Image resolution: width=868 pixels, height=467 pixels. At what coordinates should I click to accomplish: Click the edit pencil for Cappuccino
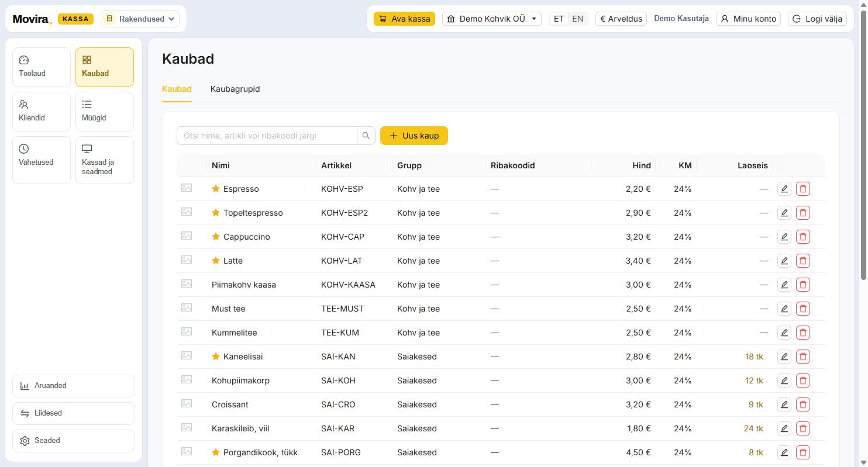[784, 237]
